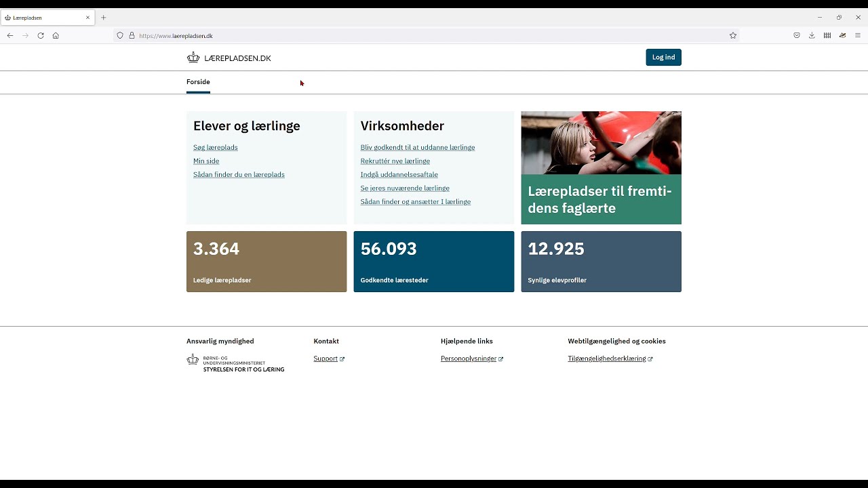The height and width of the screenshot is (488, 868).
Task: Click the Kontakt footer heading
Action: [326, 341]
